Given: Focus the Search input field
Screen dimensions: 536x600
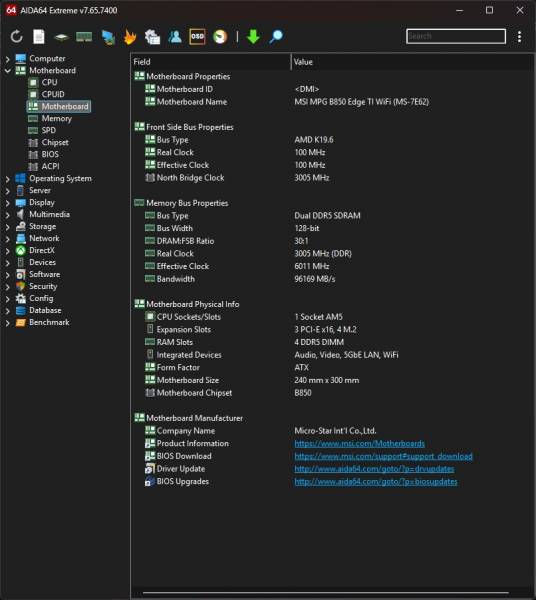Looking at the screenshot, I should click(x=456, y=36).
